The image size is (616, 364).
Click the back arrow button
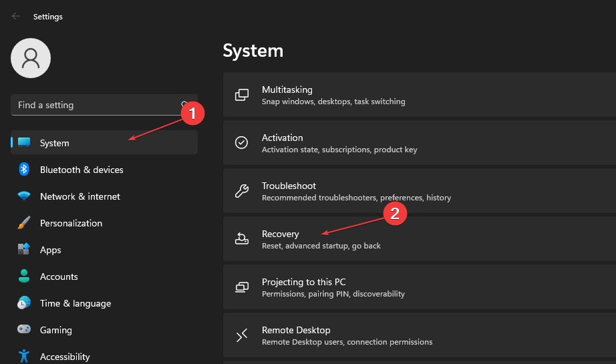(16, 16)
